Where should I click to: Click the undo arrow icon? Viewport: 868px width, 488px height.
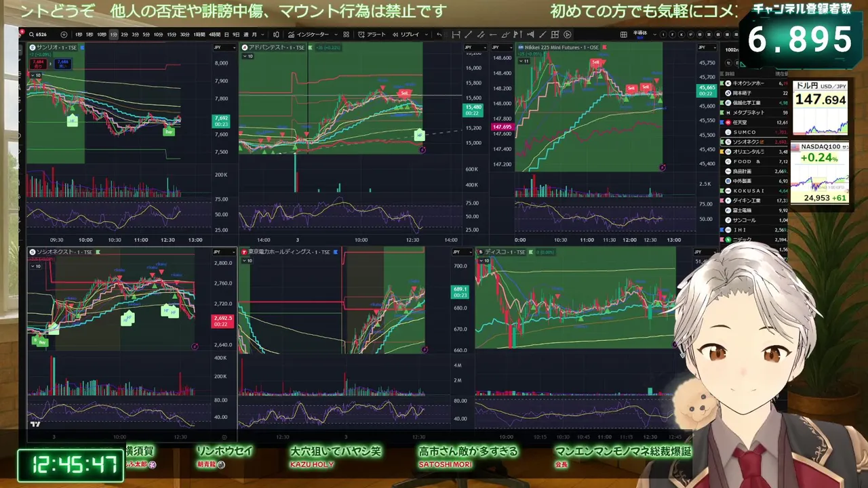(x=439, y=35)
